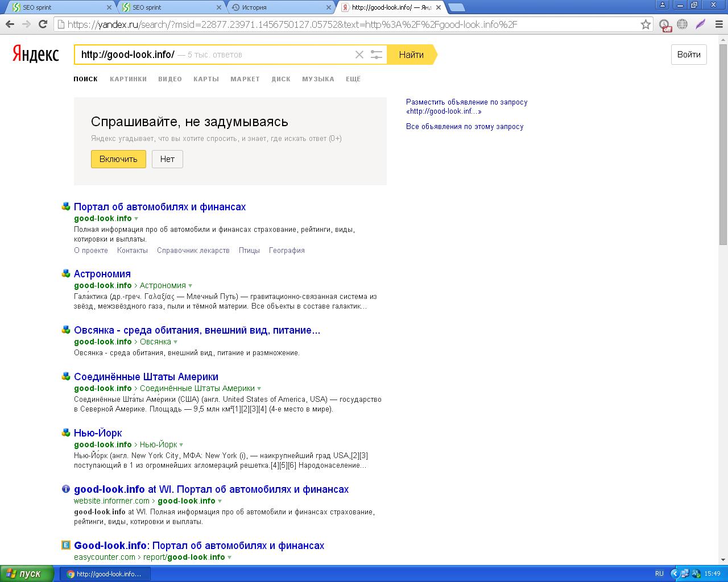This screenshot has height=582, width=728.
Task: Click the yellow Включить button
Action: (x=118, y=159)
